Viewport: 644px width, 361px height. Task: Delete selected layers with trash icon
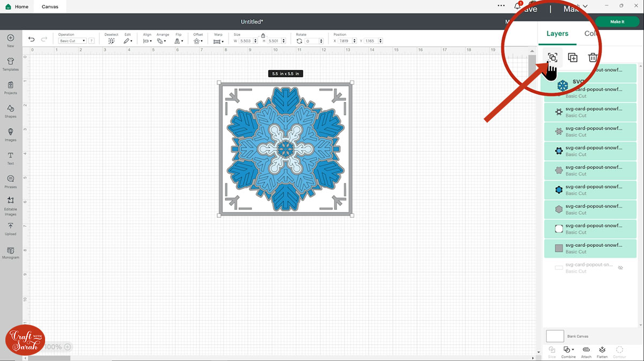tap(592, 57)
